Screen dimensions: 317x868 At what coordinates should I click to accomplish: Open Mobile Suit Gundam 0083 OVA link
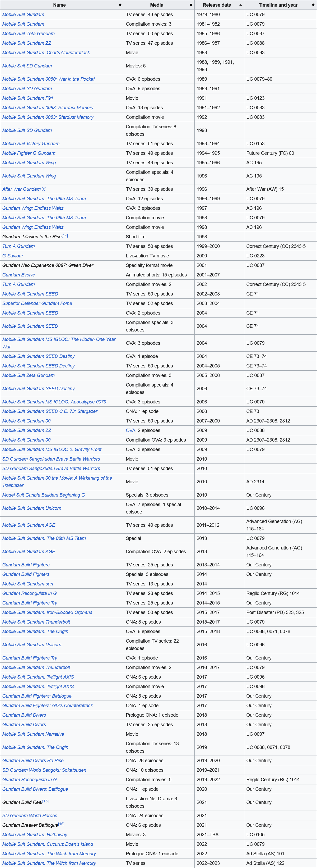click(x=48, y=108)
